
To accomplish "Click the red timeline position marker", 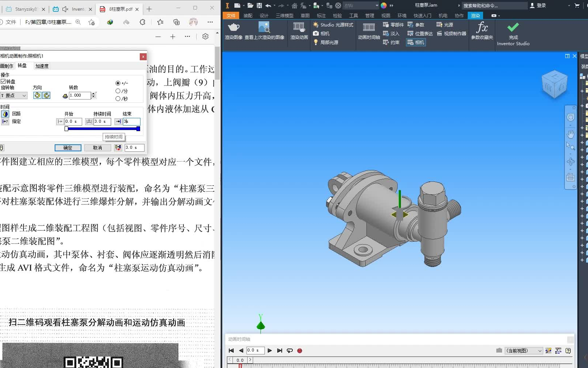I will tap(240, 366).
